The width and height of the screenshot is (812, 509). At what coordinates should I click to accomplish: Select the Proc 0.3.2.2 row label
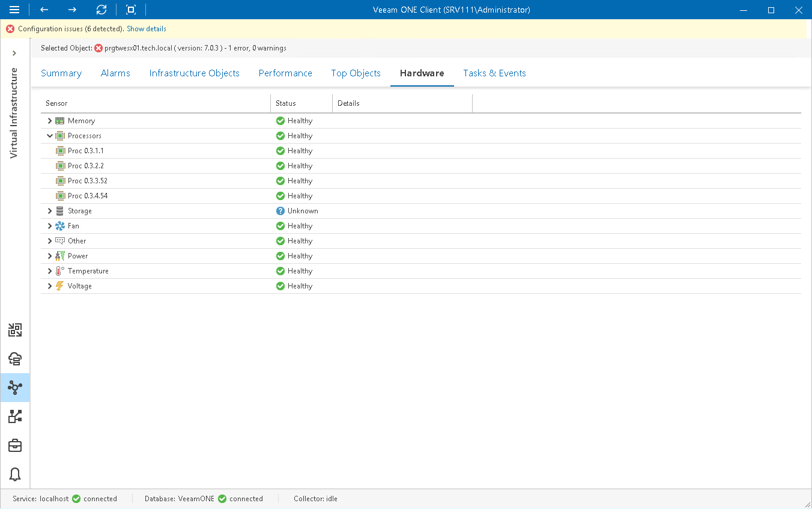[x=86, y=166]
